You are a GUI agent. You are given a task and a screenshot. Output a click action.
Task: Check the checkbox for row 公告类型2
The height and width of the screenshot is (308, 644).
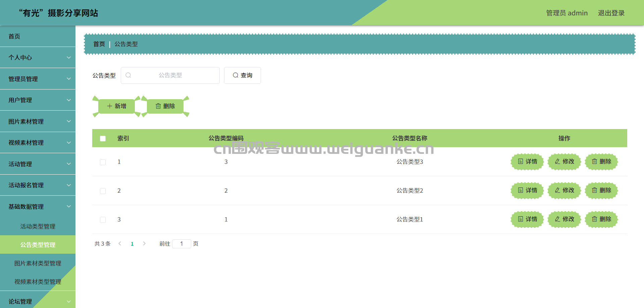click(103, 191)
